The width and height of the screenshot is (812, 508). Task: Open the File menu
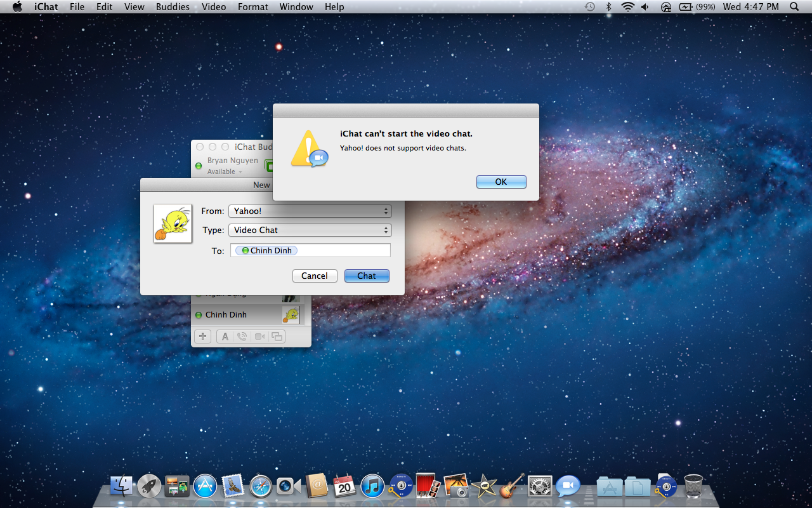[77, 7]
